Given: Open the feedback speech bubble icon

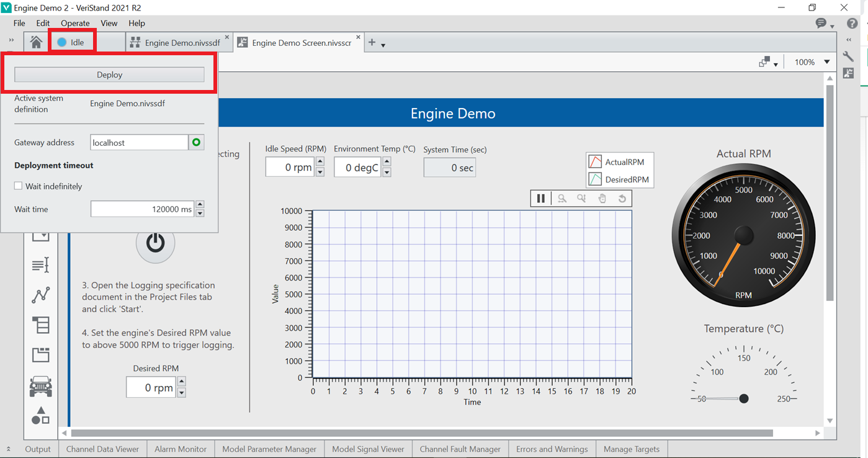Looking at the screenshot, I should point(821,23).
